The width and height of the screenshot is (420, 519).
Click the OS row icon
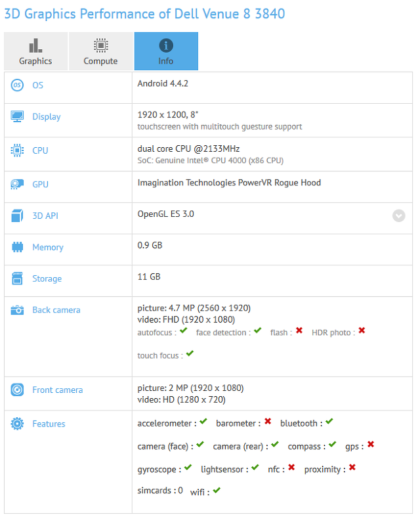pyautogui.click(x=17, y=85)
